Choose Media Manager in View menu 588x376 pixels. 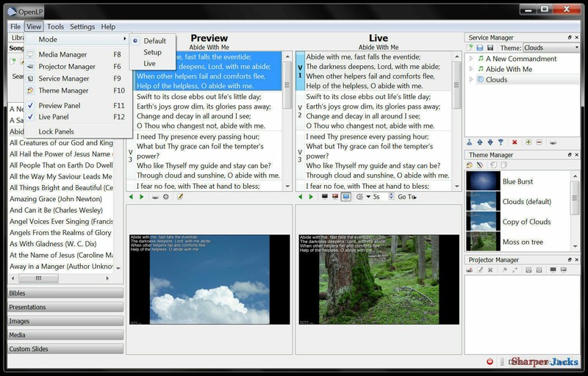(79, 54)
